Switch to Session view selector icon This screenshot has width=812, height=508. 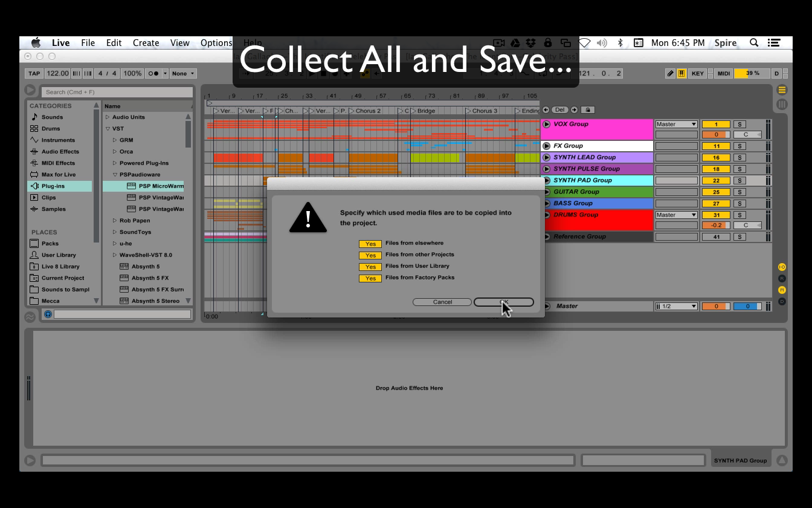782,104
